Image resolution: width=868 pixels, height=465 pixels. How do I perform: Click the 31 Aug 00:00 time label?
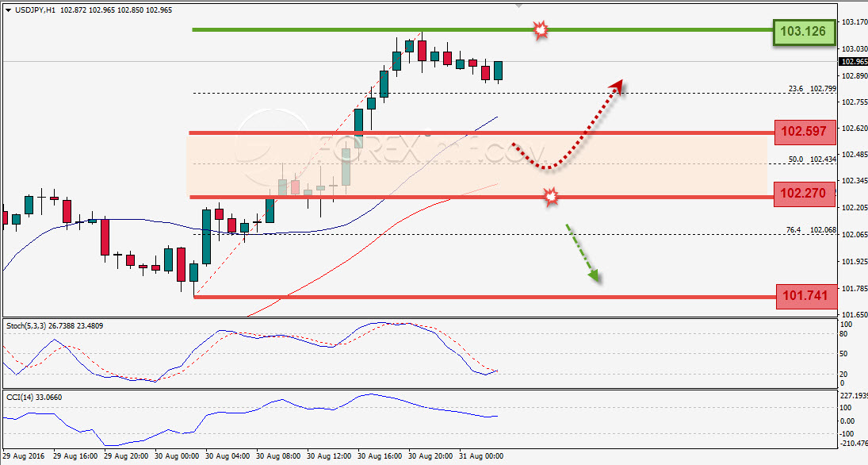(481, 456)
